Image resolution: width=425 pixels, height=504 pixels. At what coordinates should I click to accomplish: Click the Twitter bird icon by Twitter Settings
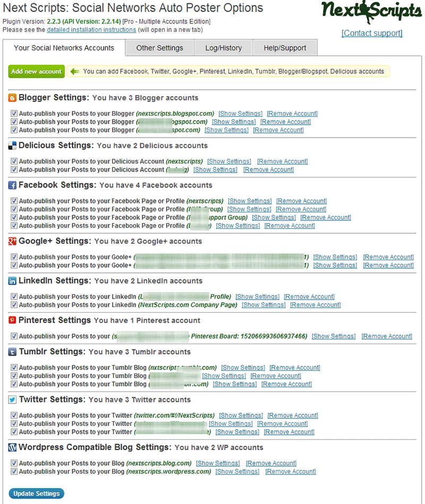coord(12,399)
